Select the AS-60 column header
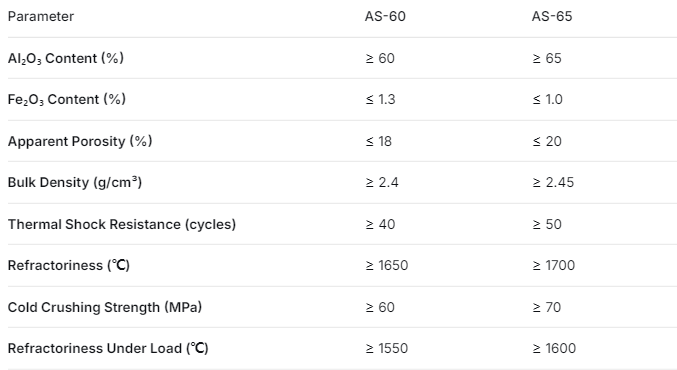 tap(385, 16)
